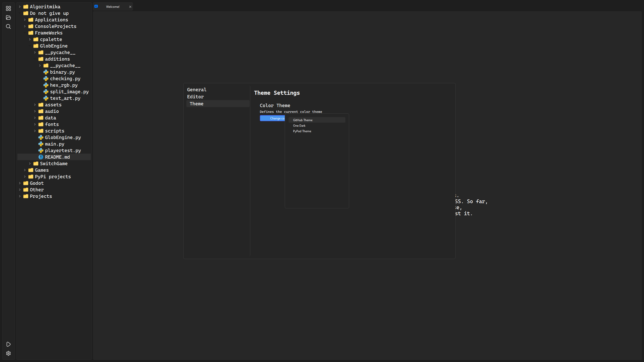Open playertest.py in the file tree
Screen dimensions: 644x362
tap(63, 151)
